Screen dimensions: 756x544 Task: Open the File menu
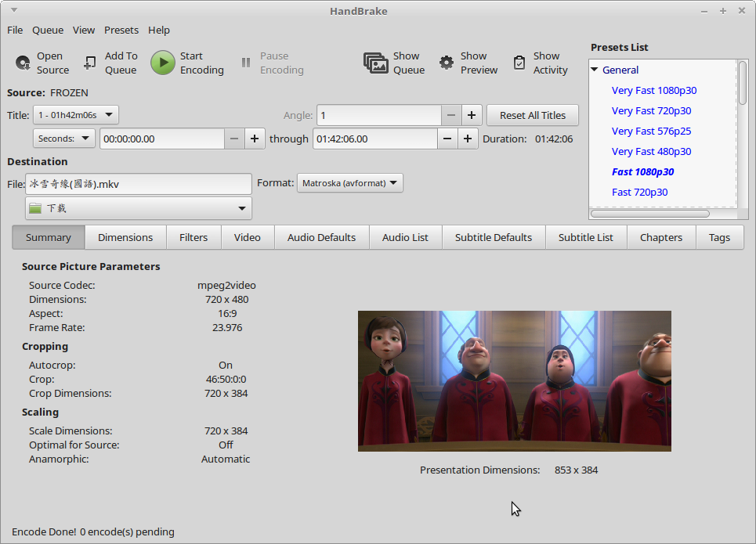[x=15, y=30]
